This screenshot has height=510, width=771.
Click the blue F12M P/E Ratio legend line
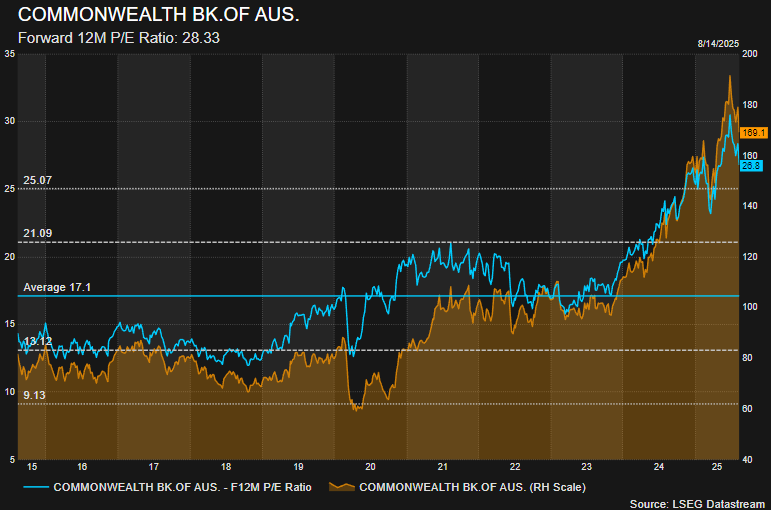click(34, 487)
